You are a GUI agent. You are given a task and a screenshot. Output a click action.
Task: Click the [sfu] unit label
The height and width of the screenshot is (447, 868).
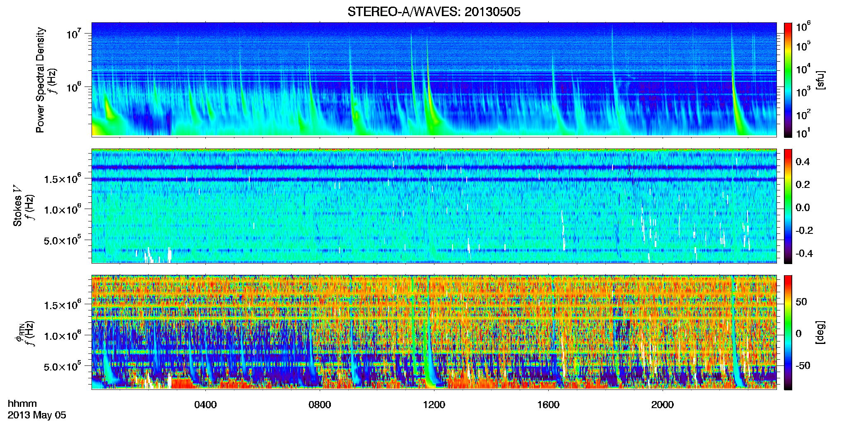[x=821, y=80]
